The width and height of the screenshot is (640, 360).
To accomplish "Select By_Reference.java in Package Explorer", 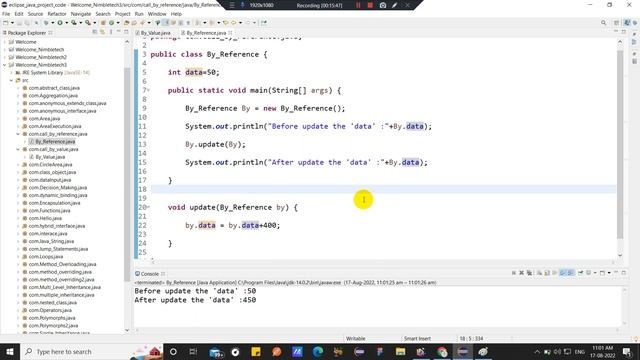I will point(55,142).
